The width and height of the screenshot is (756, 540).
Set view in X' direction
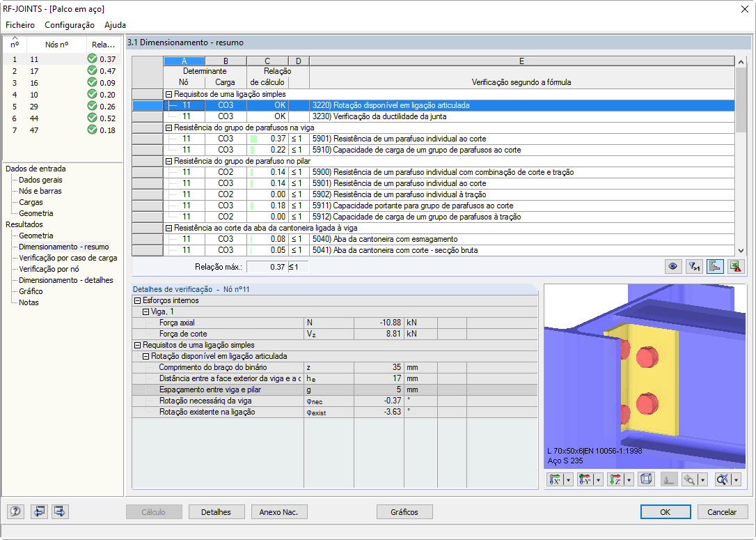point(556,479)
